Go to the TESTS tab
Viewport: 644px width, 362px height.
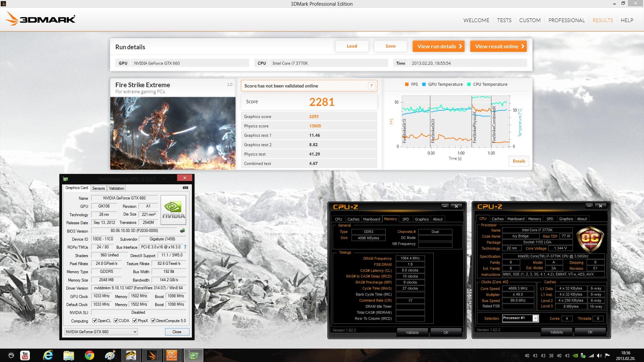point(504,20)
